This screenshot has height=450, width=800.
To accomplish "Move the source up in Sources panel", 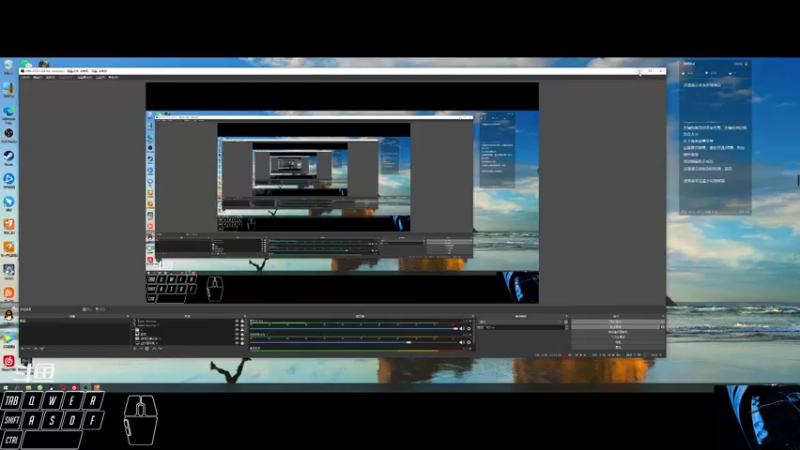I will tap(155, 348).
